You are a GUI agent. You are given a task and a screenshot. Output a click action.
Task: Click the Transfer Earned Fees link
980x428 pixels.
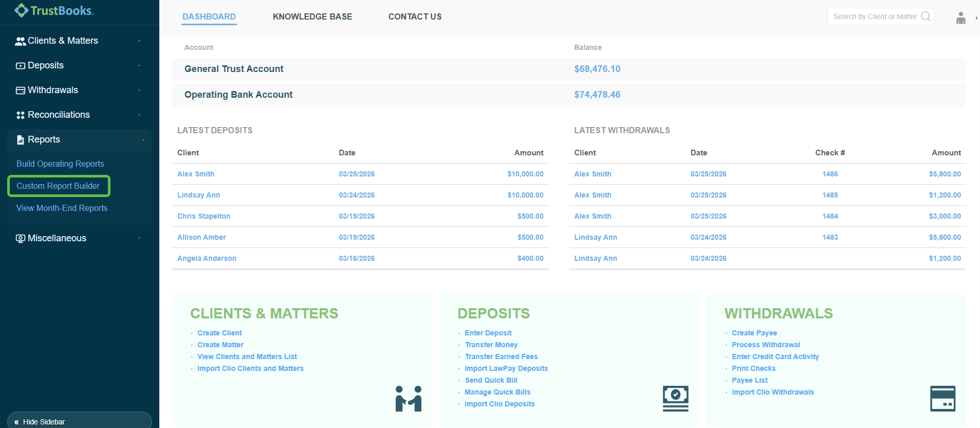pyautogui.click(x=501, y=356)
